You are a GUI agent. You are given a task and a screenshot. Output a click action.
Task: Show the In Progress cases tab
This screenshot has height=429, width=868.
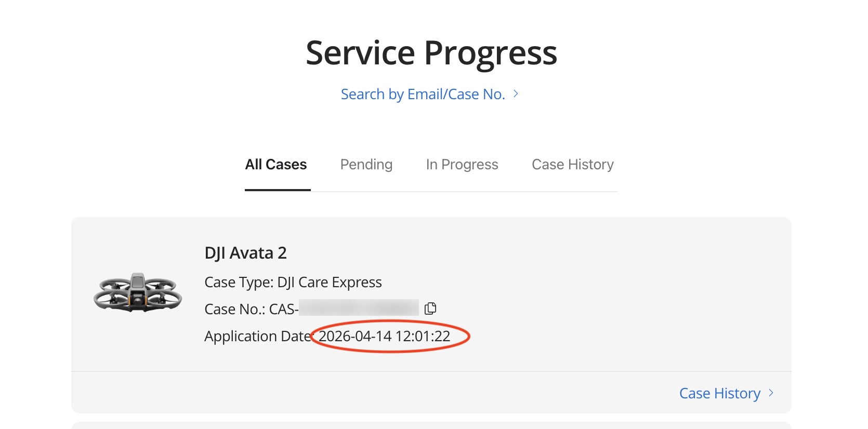(x=462, y=165)
